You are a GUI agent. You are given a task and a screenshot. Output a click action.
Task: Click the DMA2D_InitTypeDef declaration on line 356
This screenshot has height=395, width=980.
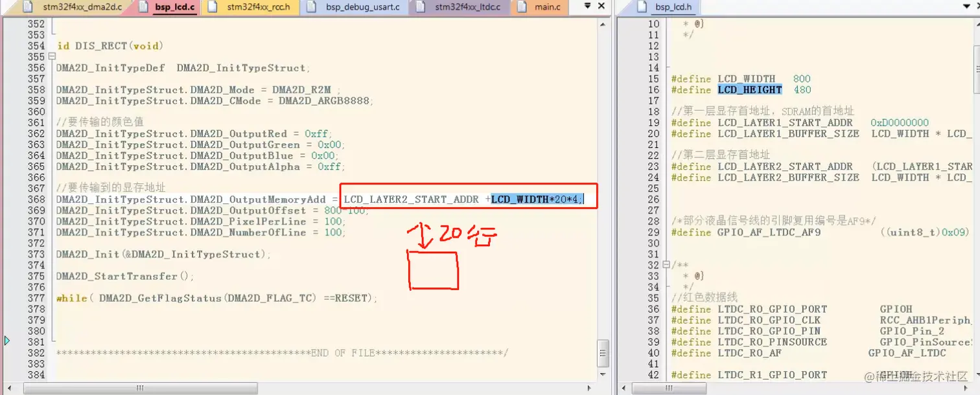coord(183,68)
